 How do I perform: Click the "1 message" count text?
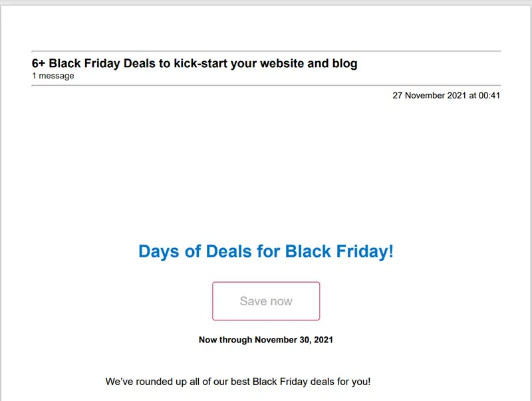point(53,76)
